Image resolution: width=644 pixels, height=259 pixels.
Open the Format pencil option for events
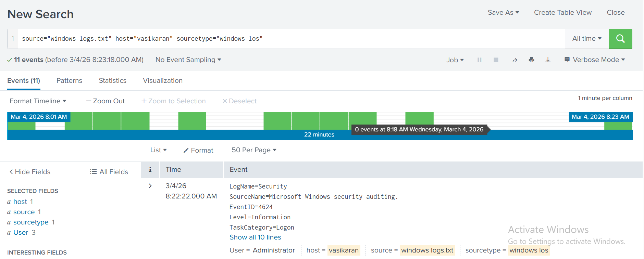[198, 150]
